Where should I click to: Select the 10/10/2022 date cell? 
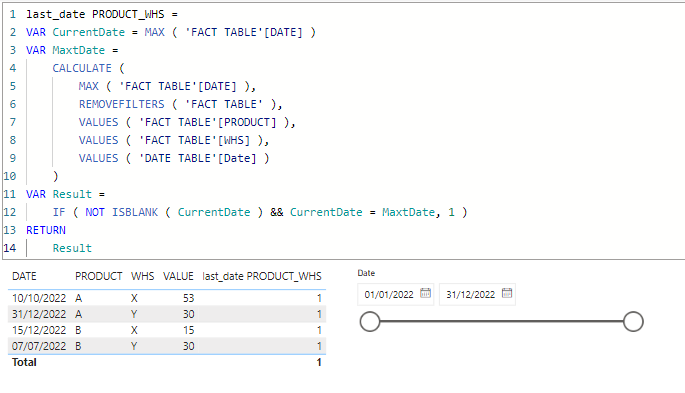point(39,298)
